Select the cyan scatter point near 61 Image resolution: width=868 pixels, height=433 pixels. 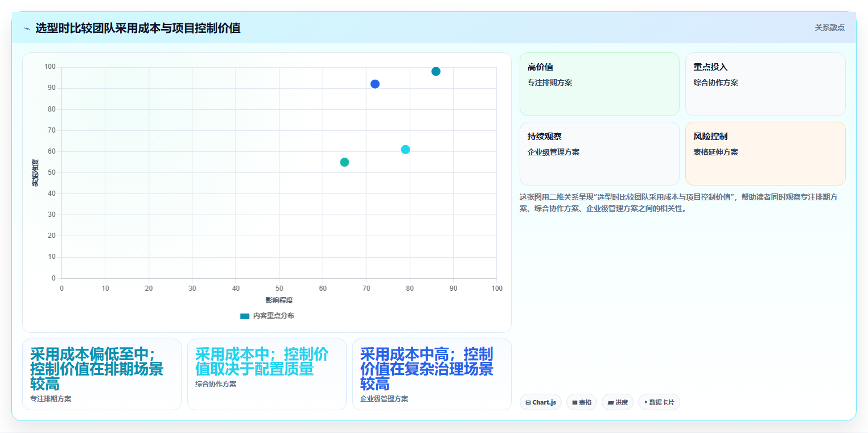pos(405,150)
